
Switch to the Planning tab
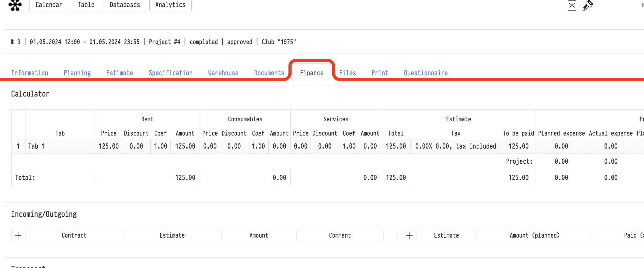[77, 73]
